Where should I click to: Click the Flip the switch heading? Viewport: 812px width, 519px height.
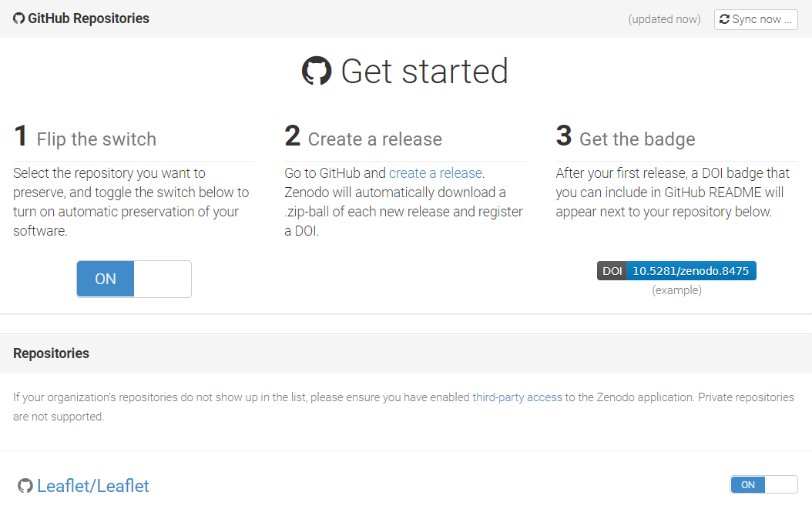(87, 137)
